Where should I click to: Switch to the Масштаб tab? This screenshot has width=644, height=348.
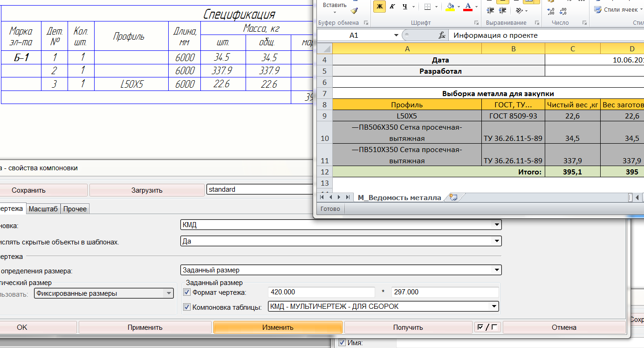tap(43, 209)
